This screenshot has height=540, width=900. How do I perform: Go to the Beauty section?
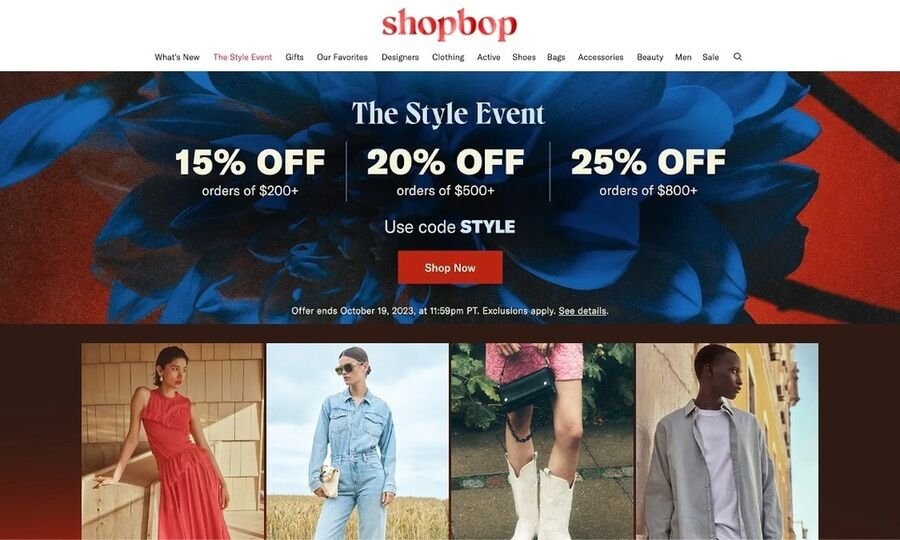pos(650,57)
